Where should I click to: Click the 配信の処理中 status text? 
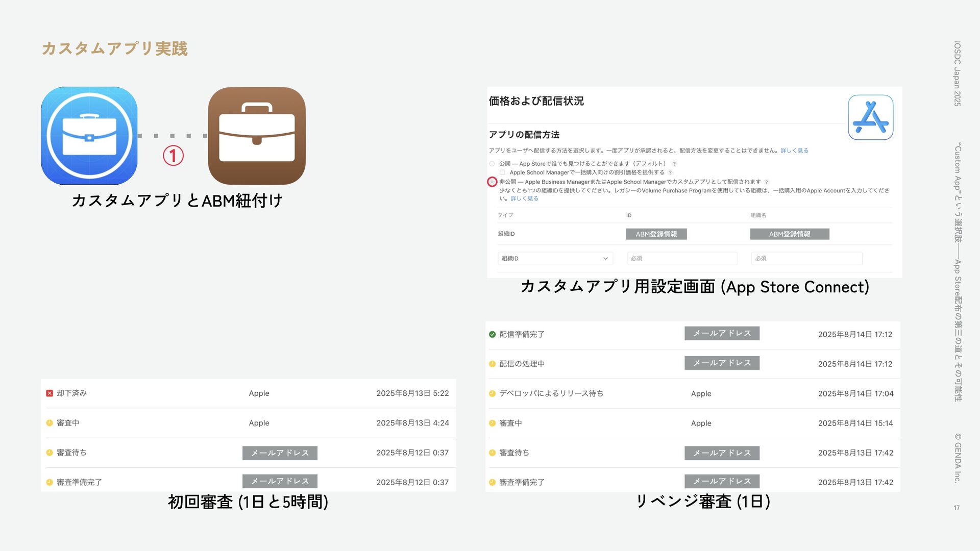click(x=522, y=364)
